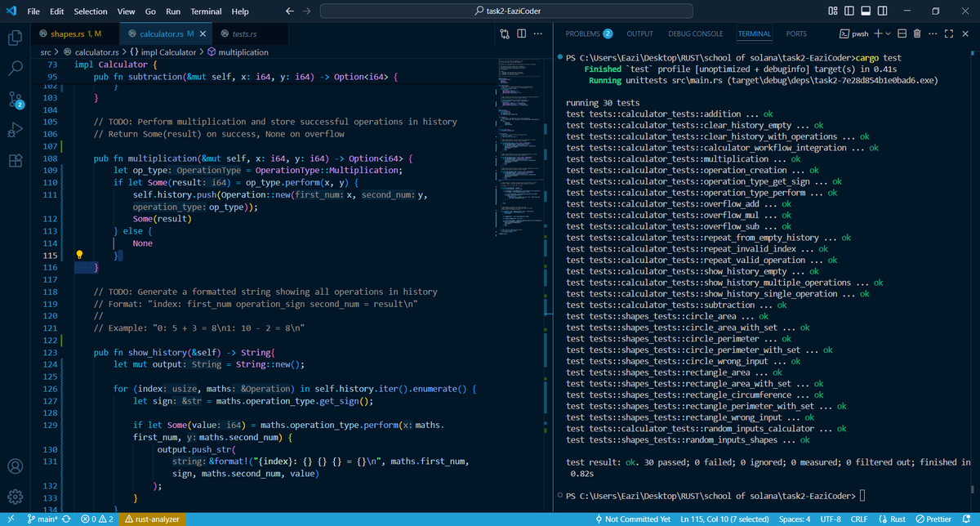This screenshot has width=980, height=526.
Task: Open the Search view in activity bar
Action: [x=15, y=68]
